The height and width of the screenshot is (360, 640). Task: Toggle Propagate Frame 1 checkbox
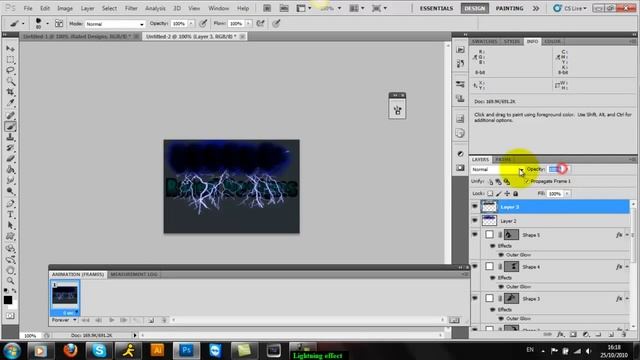(527, 181)
